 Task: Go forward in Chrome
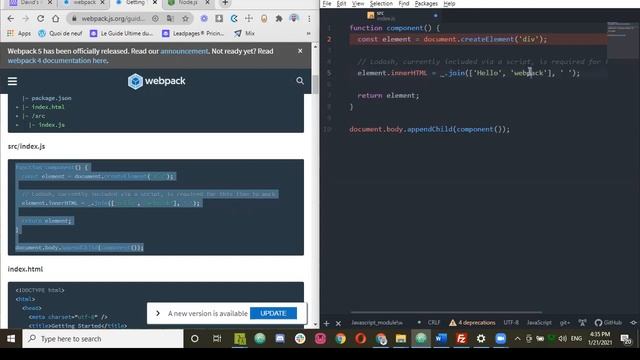25,18
